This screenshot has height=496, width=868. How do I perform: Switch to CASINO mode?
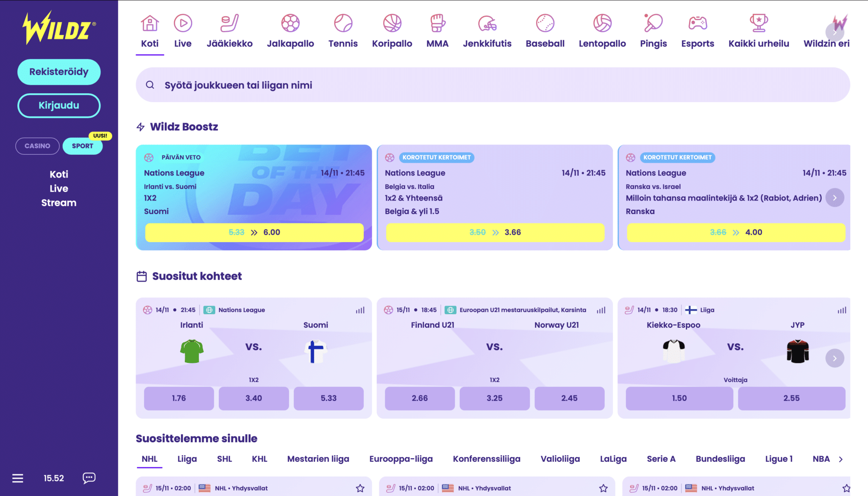coord(37,146)
